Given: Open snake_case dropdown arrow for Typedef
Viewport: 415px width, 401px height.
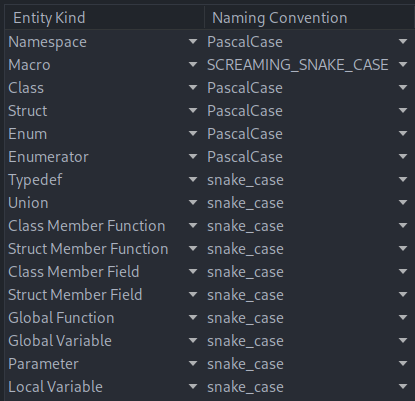Looking at the screenshot, I should point(403,180).
